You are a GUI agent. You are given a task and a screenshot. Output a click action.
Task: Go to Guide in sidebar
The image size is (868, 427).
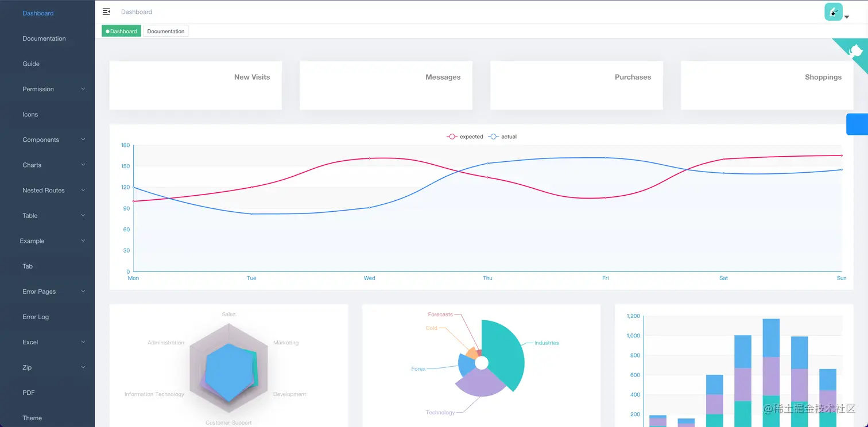tap(47, 64)
